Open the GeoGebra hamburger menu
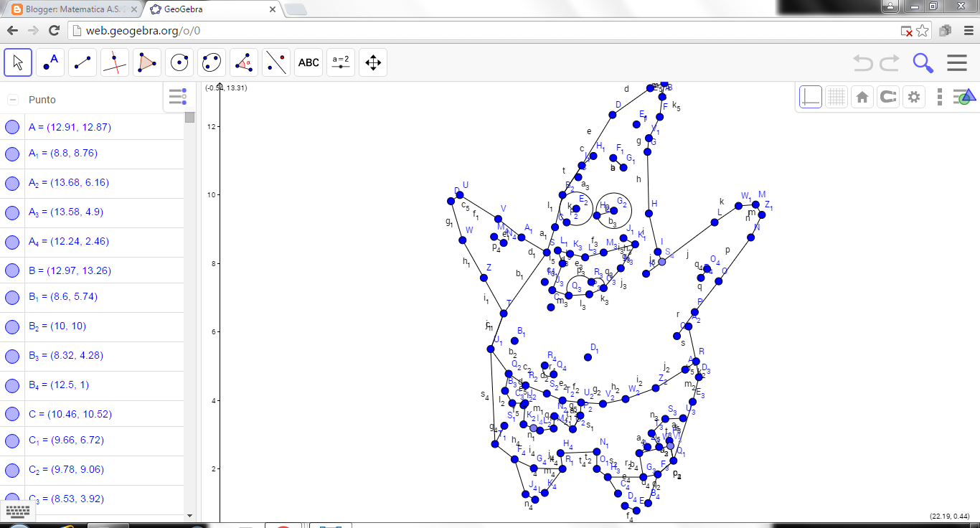 957,63
